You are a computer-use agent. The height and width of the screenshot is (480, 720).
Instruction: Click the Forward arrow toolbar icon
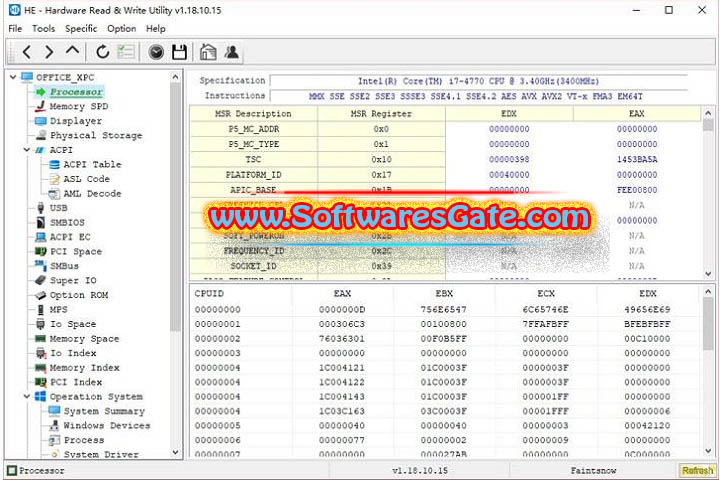[x=49, y=52]
